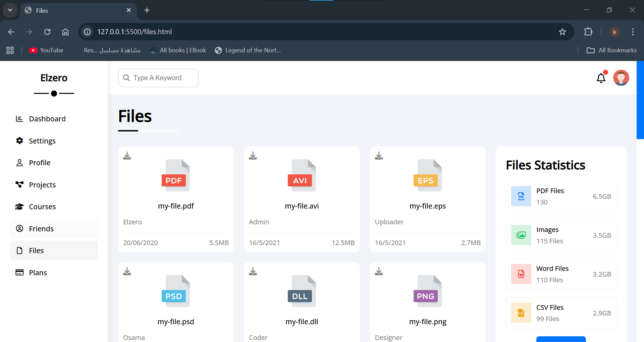The height and width of the screenshot is (342, 644).
Task: Select the Courses graduation cap icon
Action: coord(19,206)
